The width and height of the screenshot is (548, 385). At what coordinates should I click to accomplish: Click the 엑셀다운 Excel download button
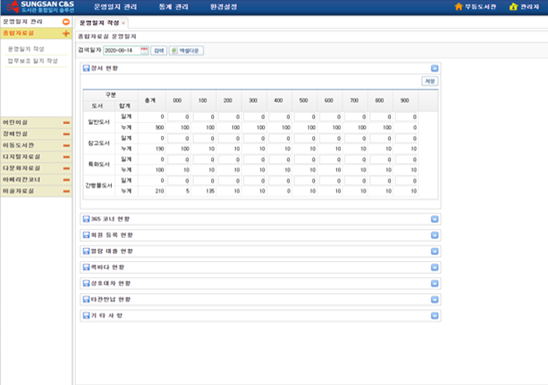tap(186, 51)
